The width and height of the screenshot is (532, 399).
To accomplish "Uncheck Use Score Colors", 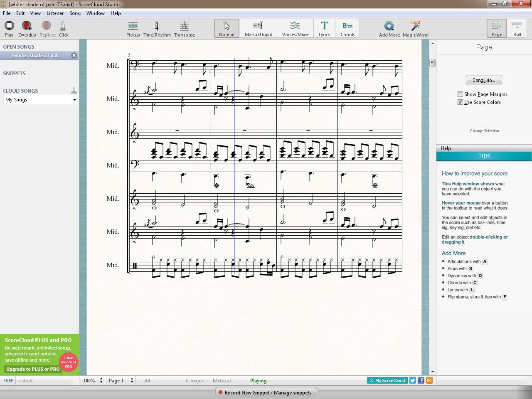I will click(460, 102).
